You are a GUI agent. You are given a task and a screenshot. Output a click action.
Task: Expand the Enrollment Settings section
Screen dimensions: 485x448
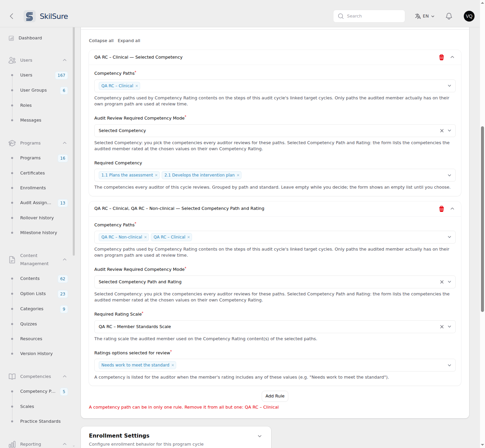click(260, 436)
